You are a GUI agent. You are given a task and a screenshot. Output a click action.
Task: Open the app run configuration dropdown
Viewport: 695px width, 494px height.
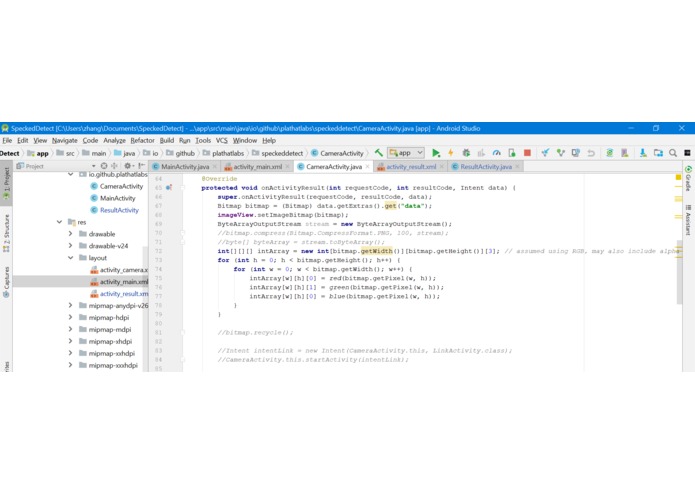click(x=406, y=153)
